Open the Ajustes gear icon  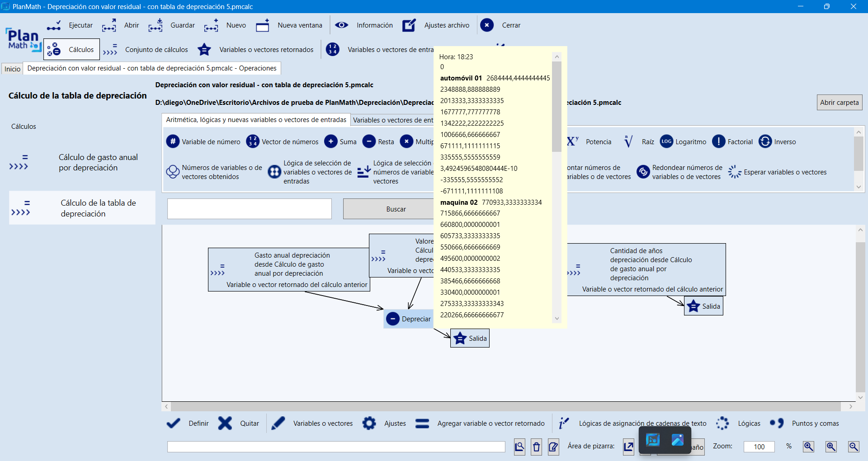[x=369, y=423]
